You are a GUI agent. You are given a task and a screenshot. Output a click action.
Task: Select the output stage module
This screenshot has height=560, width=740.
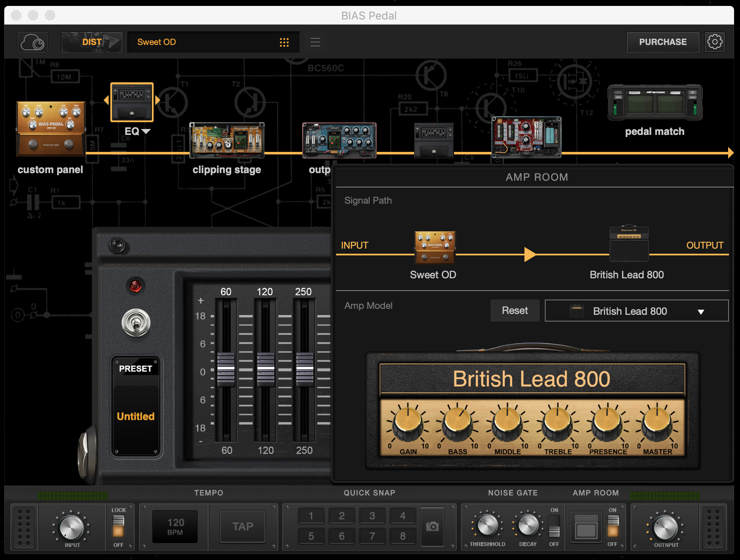point(339,140)
